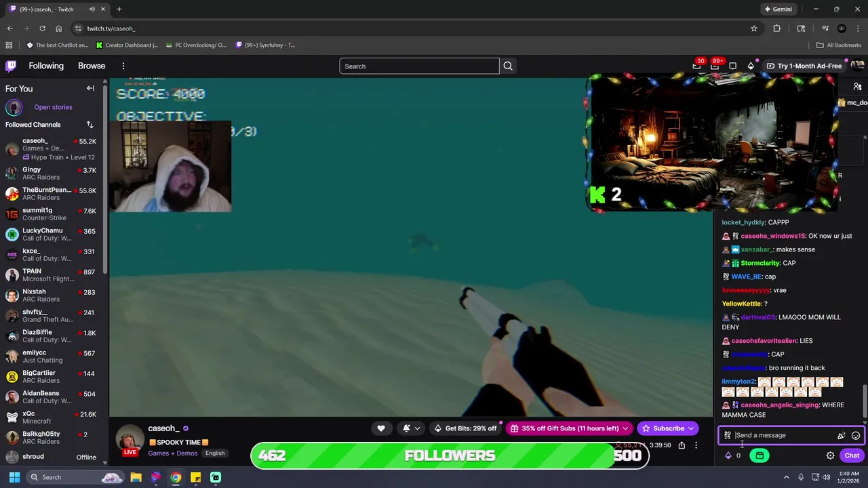Open the Whispers speech bubble icon

(733, 66)
